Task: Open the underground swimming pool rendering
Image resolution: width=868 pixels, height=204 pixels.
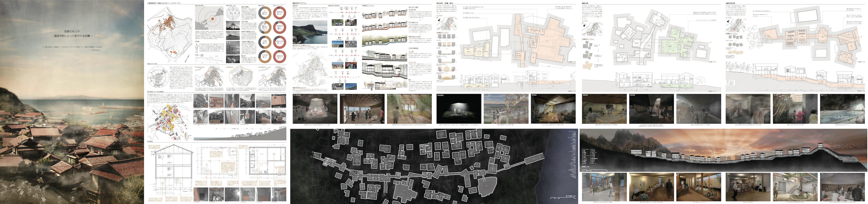Action: click(842, 109)
